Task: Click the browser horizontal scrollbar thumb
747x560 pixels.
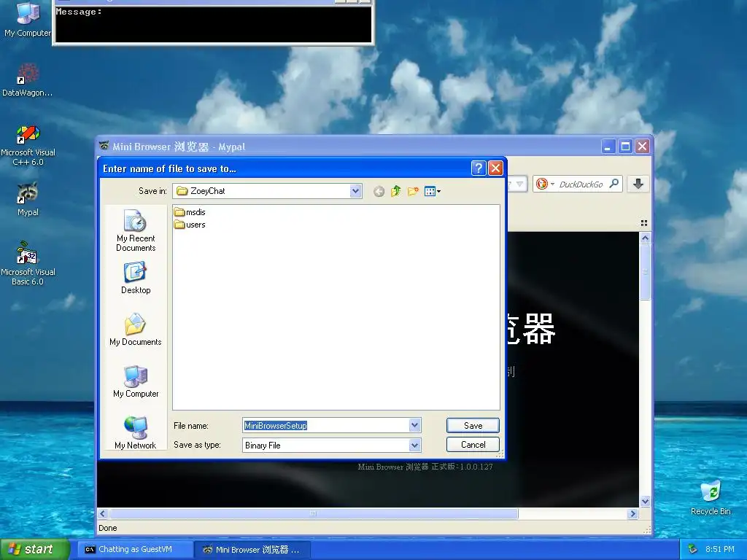Action: pyautogui.click(x=314, y=514)
